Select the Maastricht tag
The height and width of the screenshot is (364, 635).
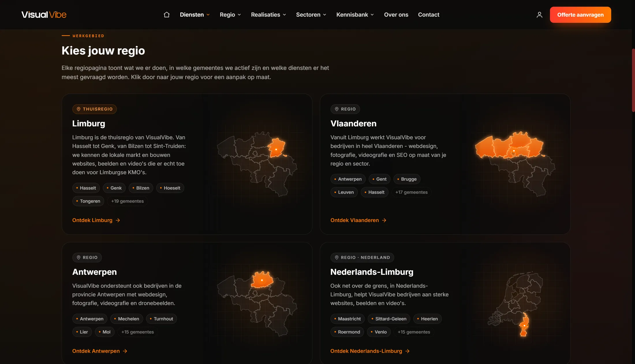[x=348, y=319]
